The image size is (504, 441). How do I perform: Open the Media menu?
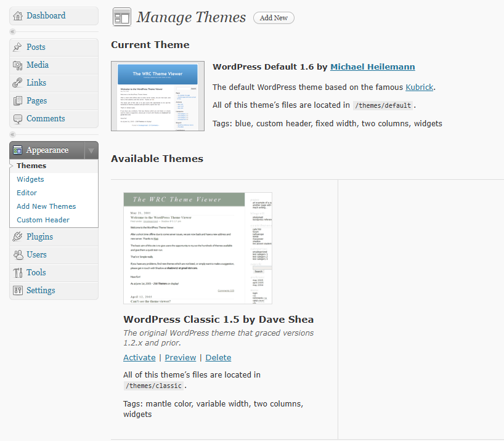click(x=38, y=65)
